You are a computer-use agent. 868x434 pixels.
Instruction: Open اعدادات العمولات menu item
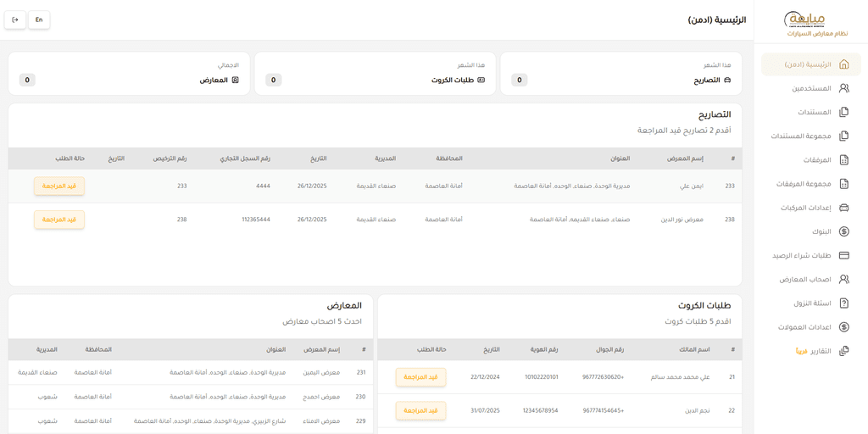[x=804, y=327]
